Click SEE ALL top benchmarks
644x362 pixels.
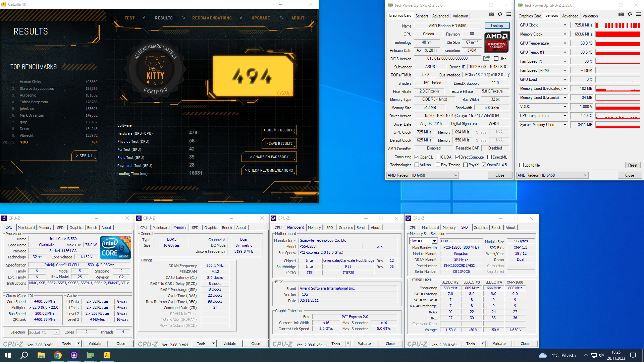[84, 156]
